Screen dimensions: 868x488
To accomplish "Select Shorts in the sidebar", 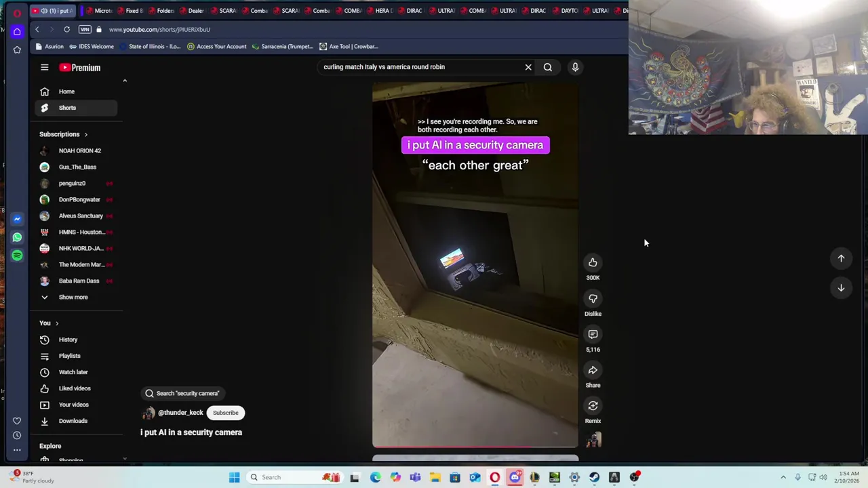I will [75, 108].
